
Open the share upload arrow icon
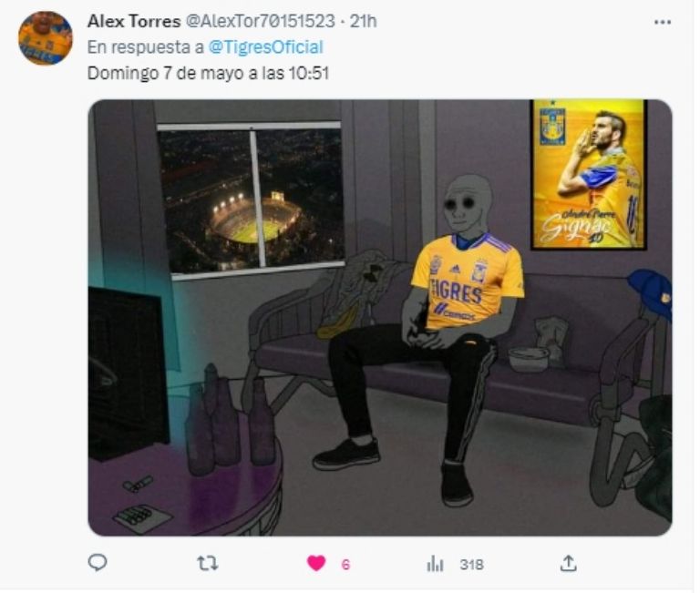tap(569, 565)
